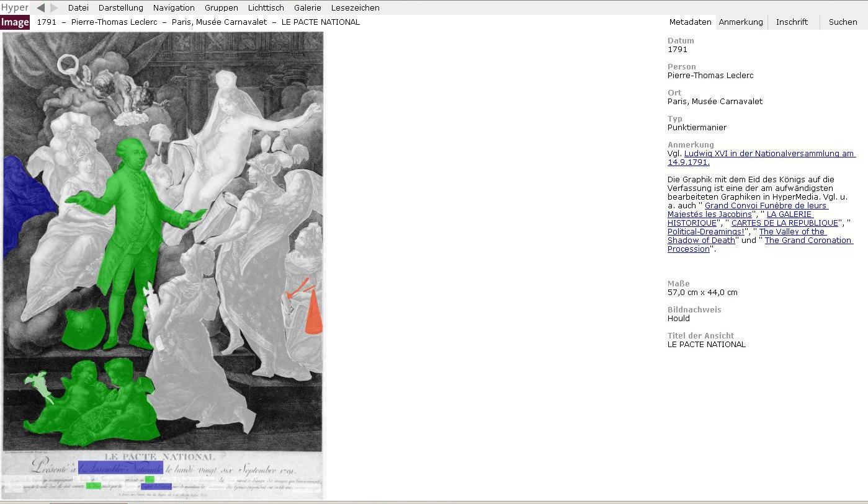Open the LA GALERIE HISTORIQUE link
Viewport: 868px width, 504px height.
pos(789,214)
